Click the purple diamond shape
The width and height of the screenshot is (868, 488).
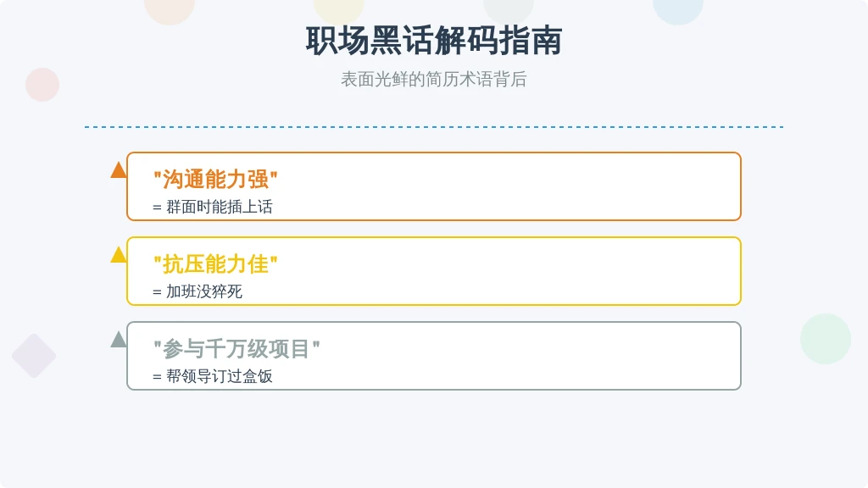pos(34,356)
